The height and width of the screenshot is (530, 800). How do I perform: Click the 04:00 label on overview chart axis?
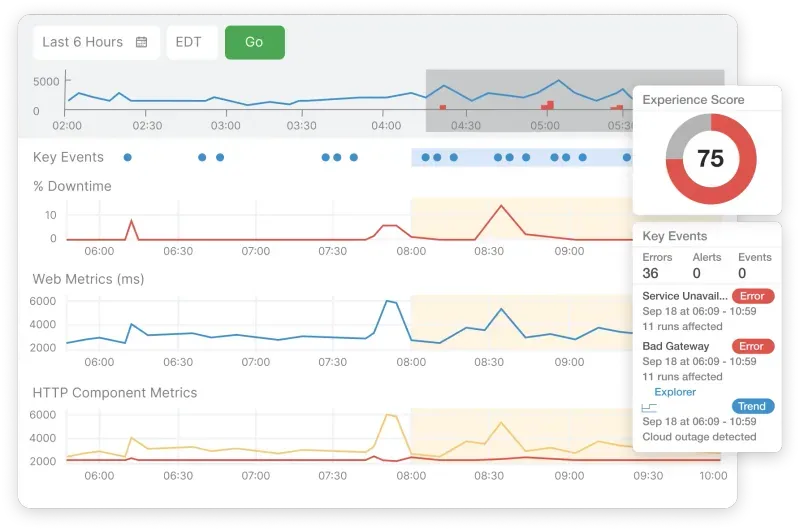tap(386, 125)
